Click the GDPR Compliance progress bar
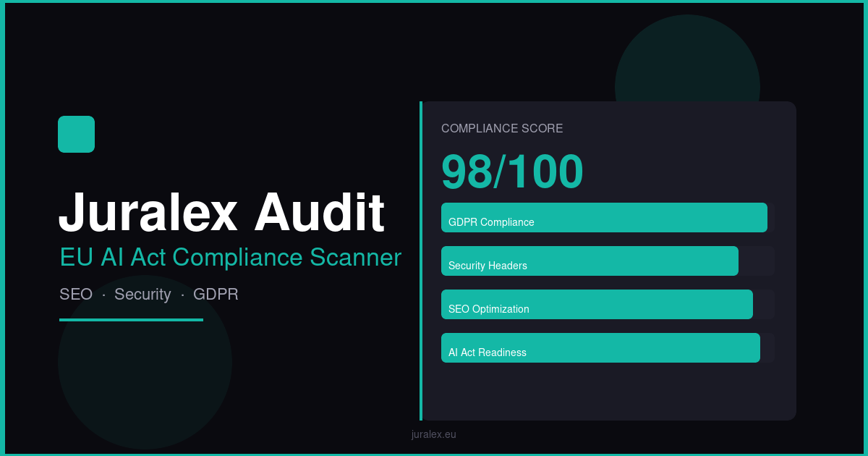Screen dimensions: 868x456 pos(604,217)
